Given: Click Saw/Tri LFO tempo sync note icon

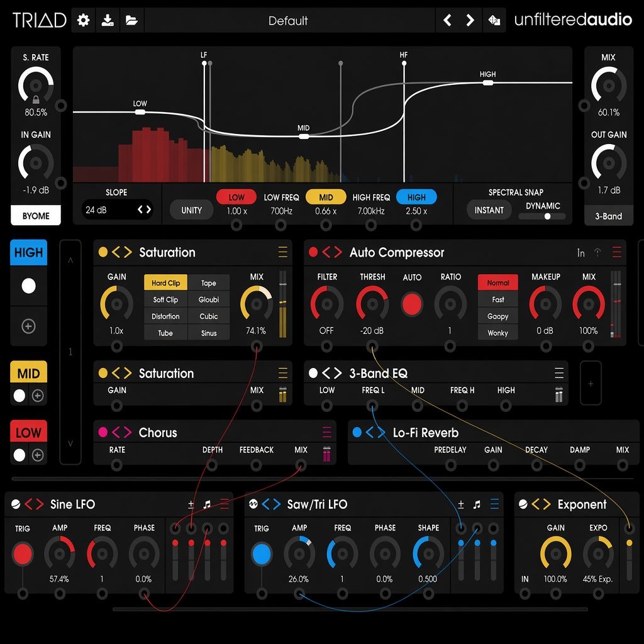Looking at the screenshot, I should click(x=477, y=504).
